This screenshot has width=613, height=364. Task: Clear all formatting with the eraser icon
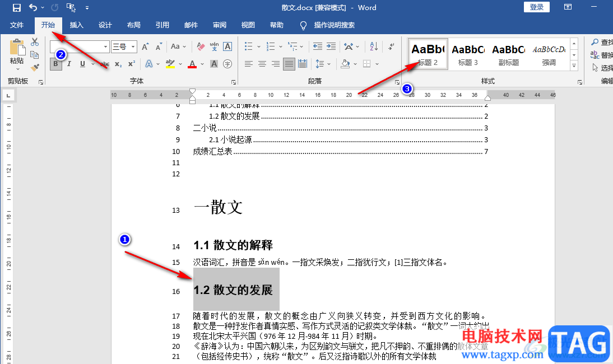pos(201,46)
